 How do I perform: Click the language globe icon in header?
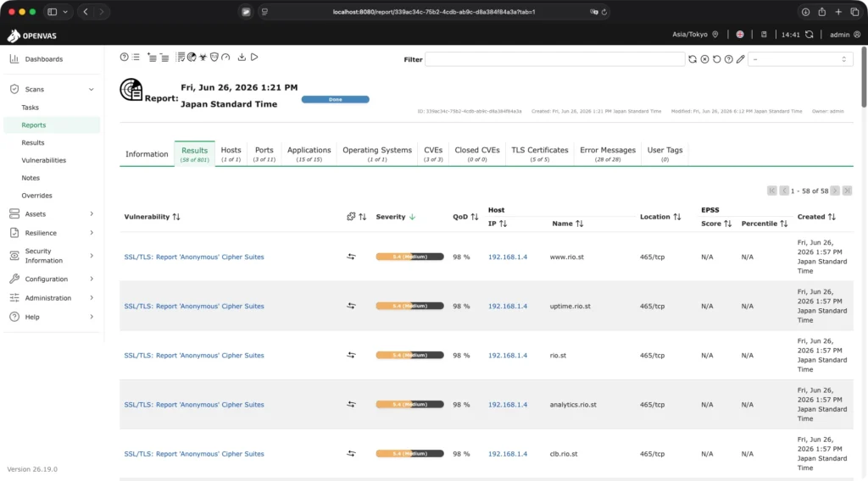coord(740,34)
